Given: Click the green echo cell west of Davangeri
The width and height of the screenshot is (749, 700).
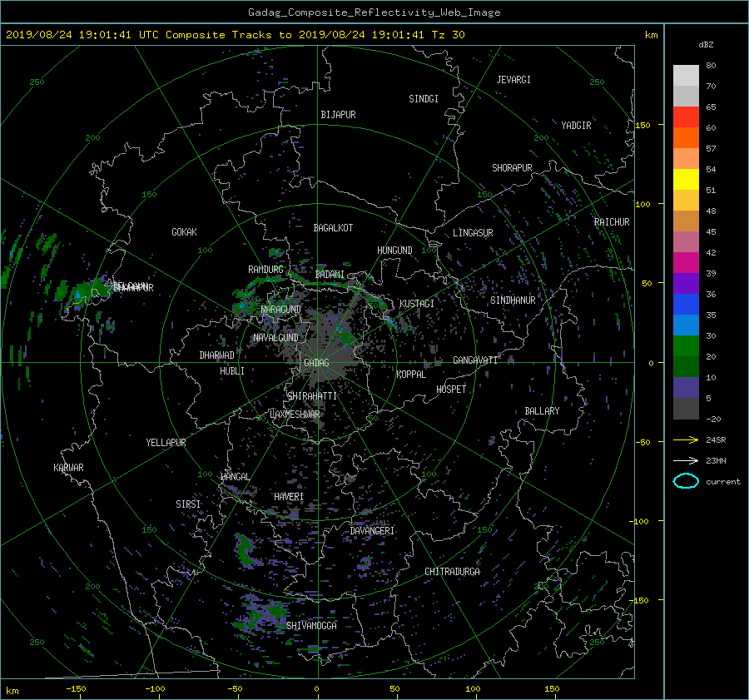Looking at the screenshot, I should tap(245, 549).
